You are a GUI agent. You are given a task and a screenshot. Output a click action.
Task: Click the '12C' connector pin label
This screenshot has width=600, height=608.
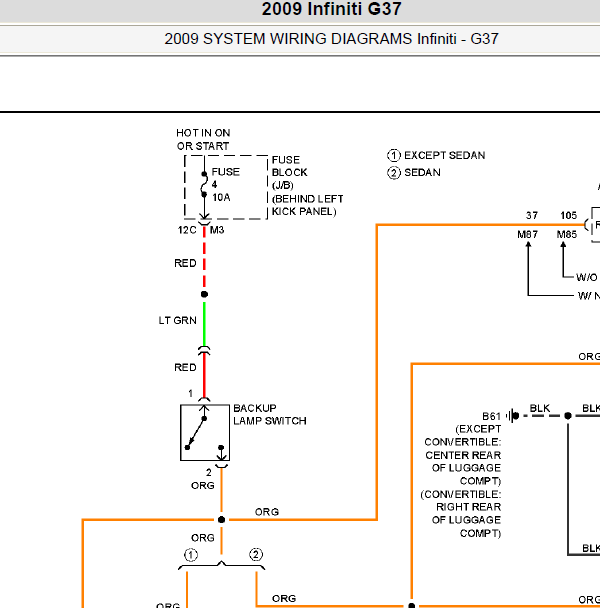[187, 230]
